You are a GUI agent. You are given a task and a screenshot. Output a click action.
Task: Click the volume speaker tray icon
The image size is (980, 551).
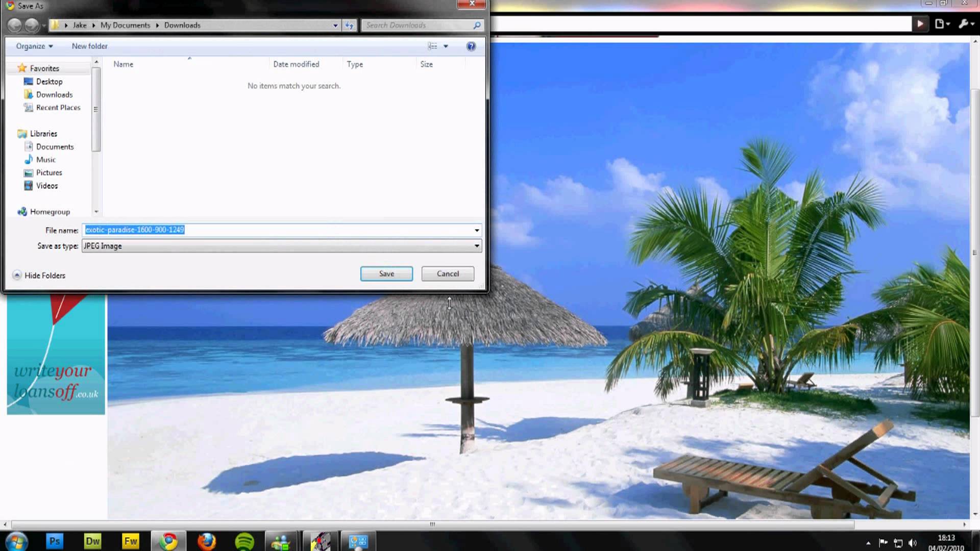pos(913,543)
